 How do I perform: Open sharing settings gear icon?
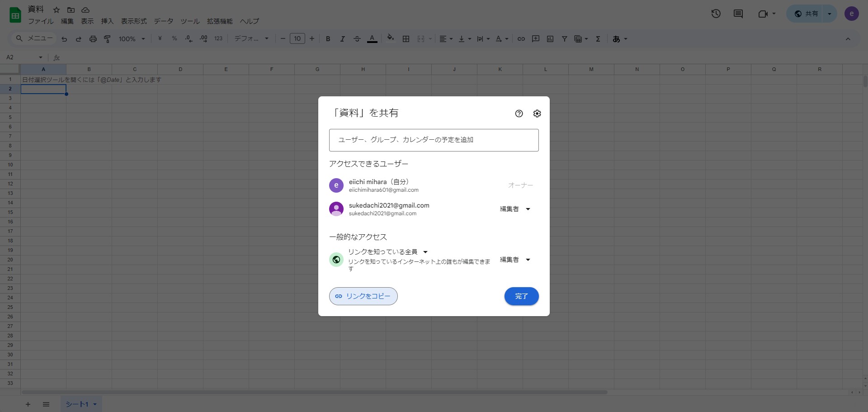537,114
